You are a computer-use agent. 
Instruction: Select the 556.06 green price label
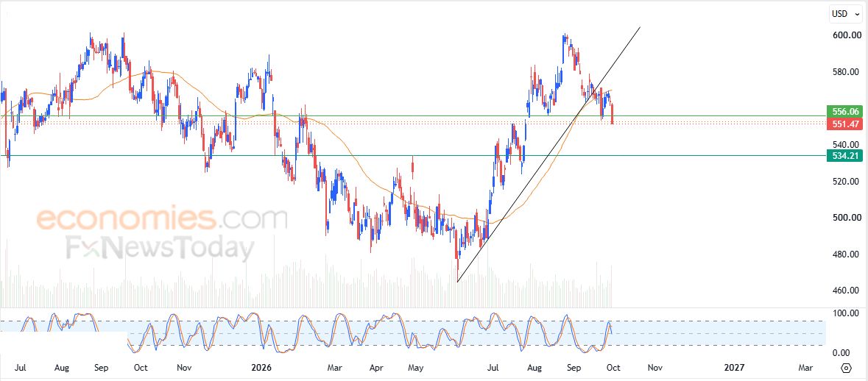[x=844, y=110]
